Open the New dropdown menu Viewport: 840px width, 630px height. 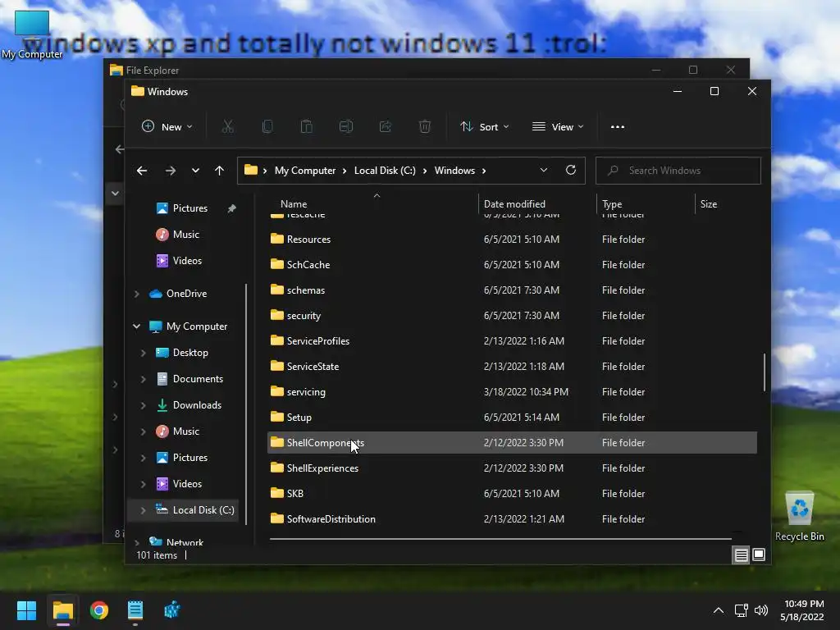(167, 126)
